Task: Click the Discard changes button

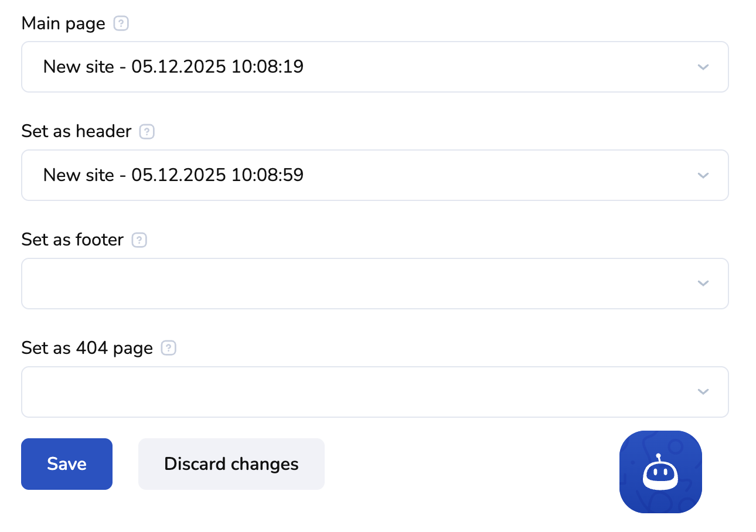Action: click(231, 464)
